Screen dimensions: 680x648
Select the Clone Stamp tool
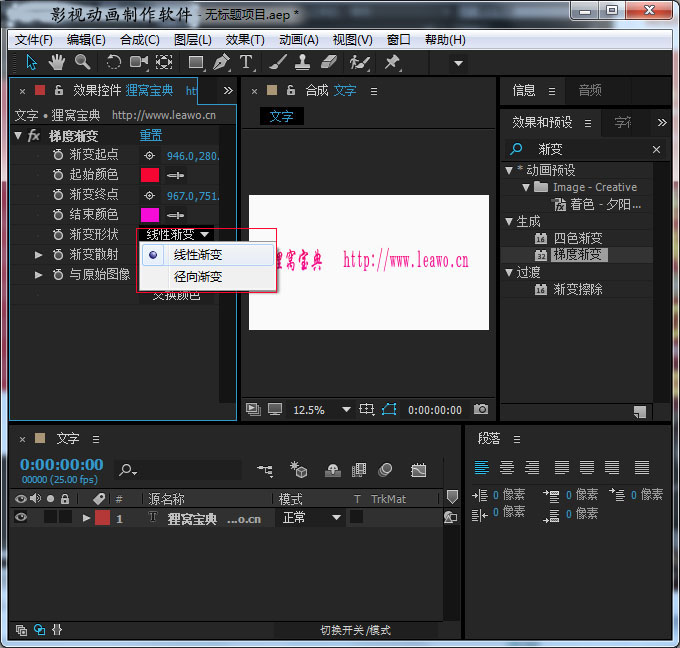coord(302,62)
